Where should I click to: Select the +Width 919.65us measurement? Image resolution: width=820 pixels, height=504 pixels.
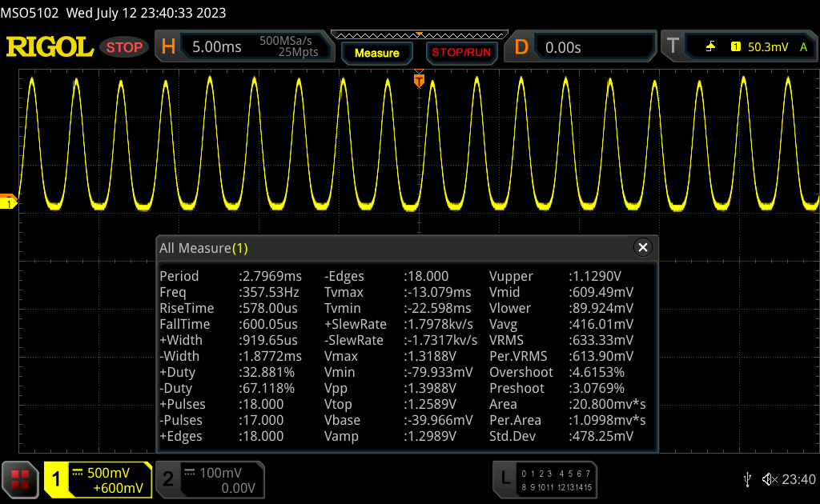228,340
